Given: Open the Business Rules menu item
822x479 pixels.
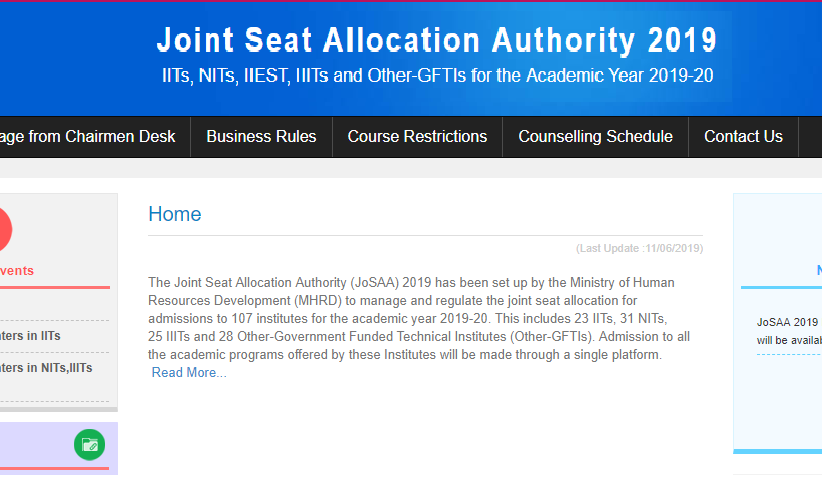Looking at the screenshot, I should pyautogui.click(x=261, y=137).
